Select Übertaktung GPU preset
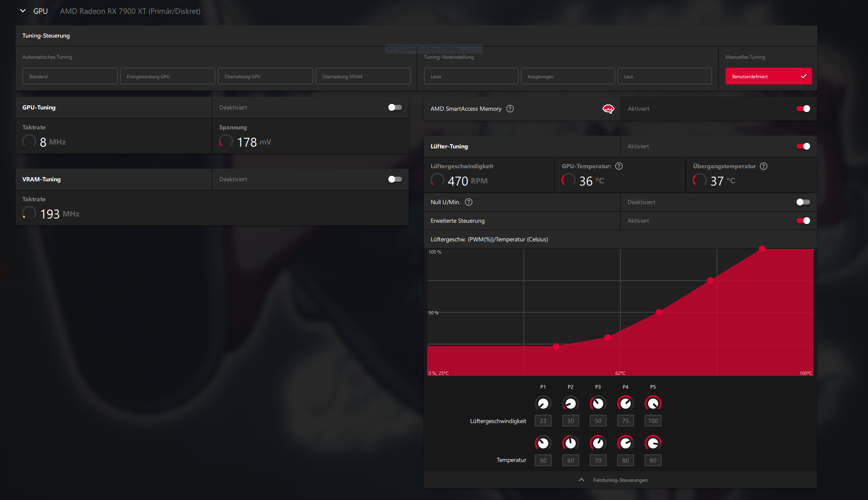This screenshot has height=500, width=868. (x=265, y=77)
